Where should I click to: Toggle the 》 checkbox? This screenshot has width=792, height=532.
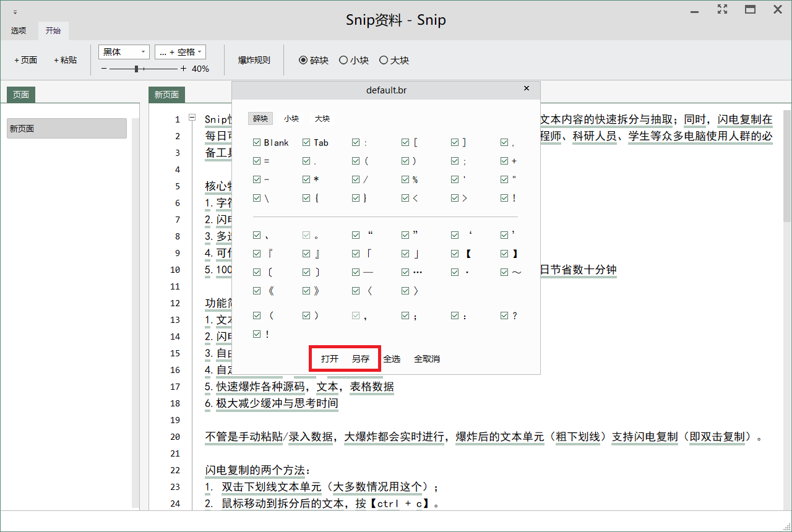tap(306, 291)
